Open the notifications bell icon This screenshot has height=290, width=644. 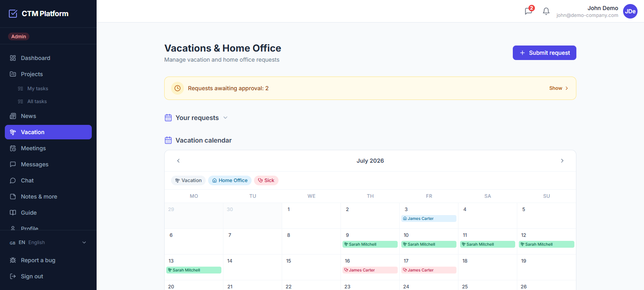(546, 11)
